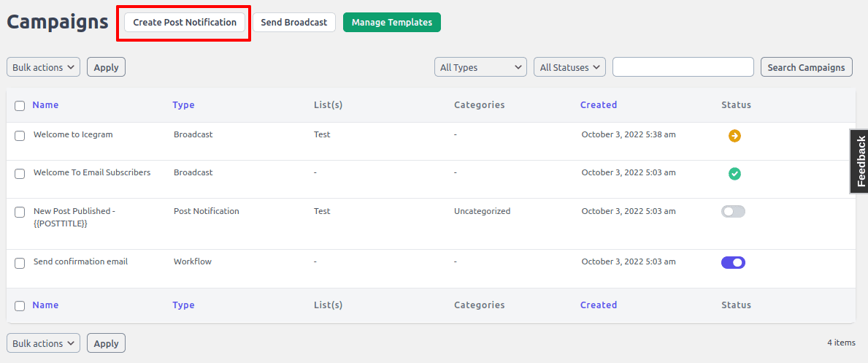Click the Post Notification type cell
Screen dimensions: 868x363
(207, 210)
